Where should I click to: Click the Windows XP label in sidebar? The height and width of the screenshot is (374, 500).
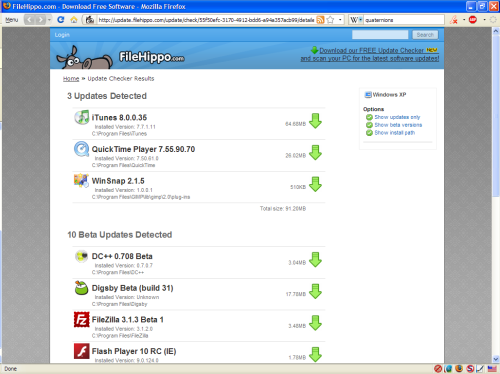tap(389, 95)
